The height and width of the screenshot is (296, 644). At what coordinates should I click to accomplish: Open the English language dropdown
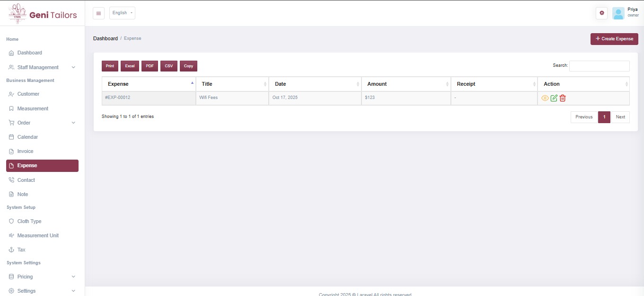click(122, 13)
